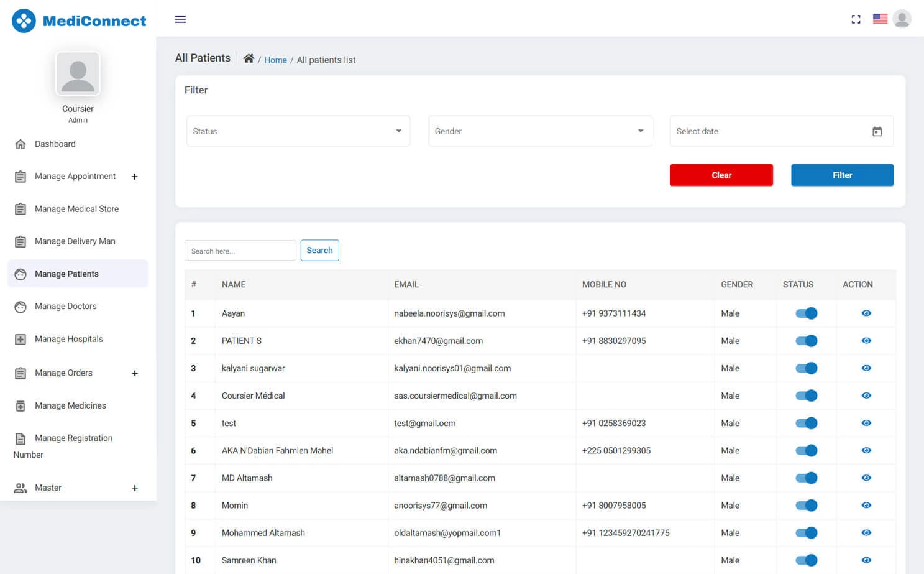Screen dimensions: 924x574
Task: Select Manage Registration Number in the sidebar
Action: [73, 446]
